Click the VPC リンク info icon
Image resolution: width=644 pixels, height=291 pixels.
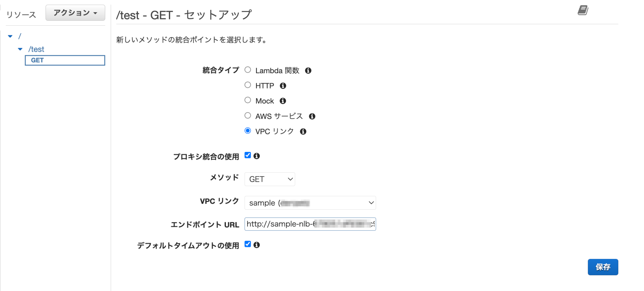tap(303, 131)
